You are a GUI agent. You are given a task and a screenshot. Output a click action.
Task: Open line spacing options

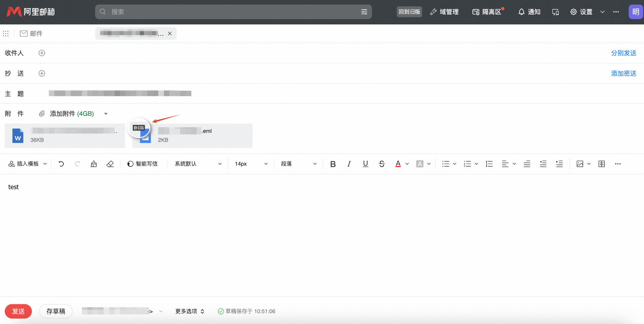tap(489, 164)
